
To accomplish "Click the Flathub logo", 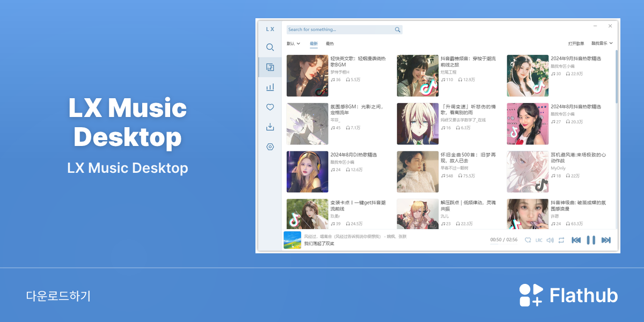I will pyautogui.click(x=568, y=295).
